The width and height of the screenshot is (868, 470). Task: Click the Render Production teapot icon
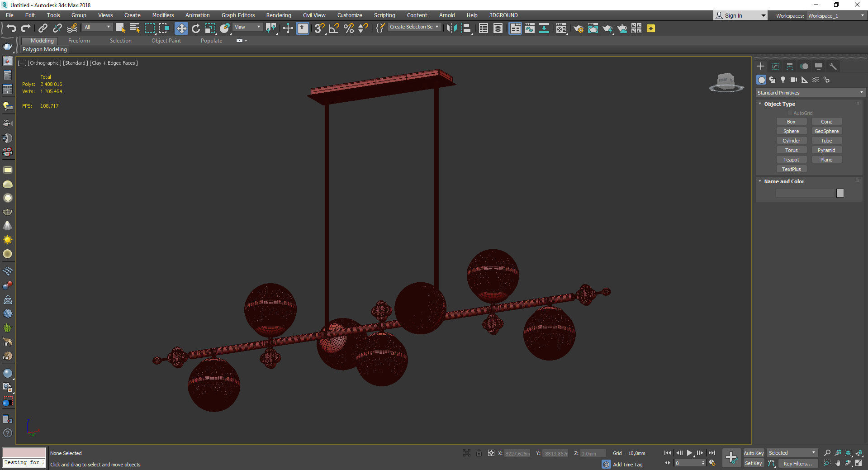(607, 28)
